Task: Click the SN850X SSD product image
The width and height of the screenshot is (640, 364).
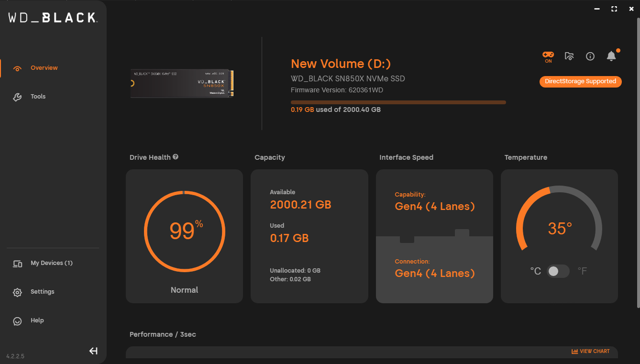Action: (182, 83)
